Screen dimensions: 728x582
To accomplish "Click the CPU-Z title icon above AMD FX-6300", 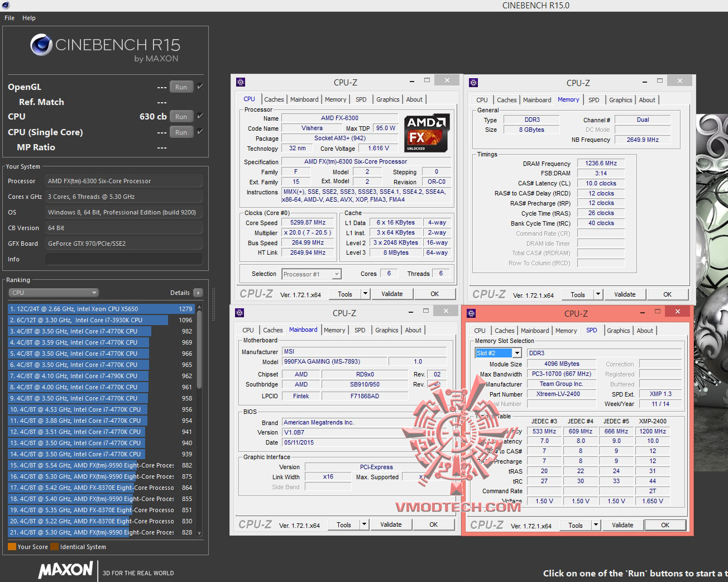I will (241, 82).
